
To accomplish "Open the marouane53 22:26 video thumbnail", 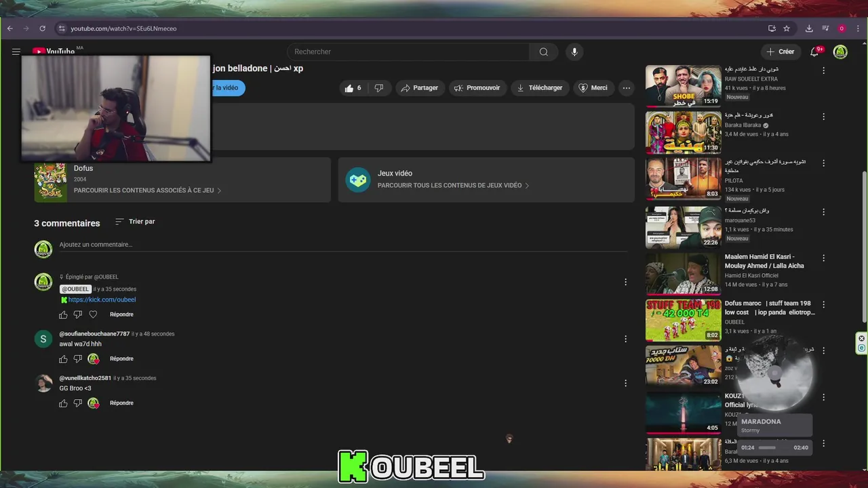I will pyautogui.click(x=683, y=226).
